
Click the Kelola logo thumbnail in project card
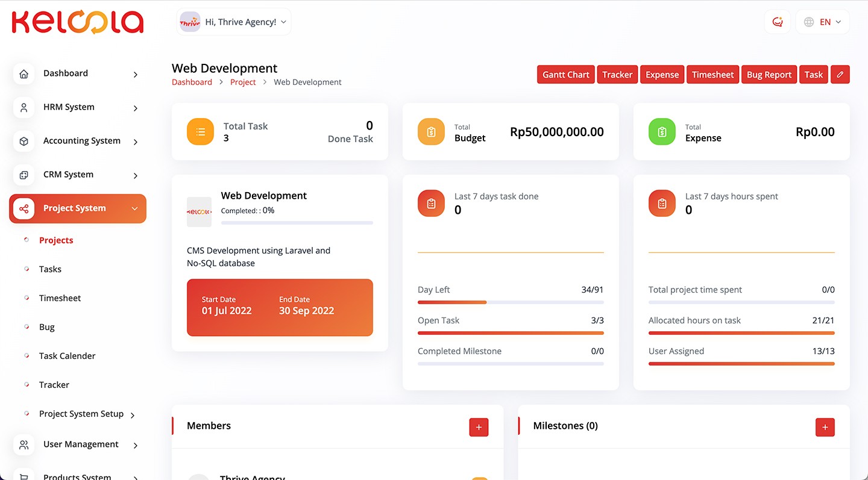[199, 212]
